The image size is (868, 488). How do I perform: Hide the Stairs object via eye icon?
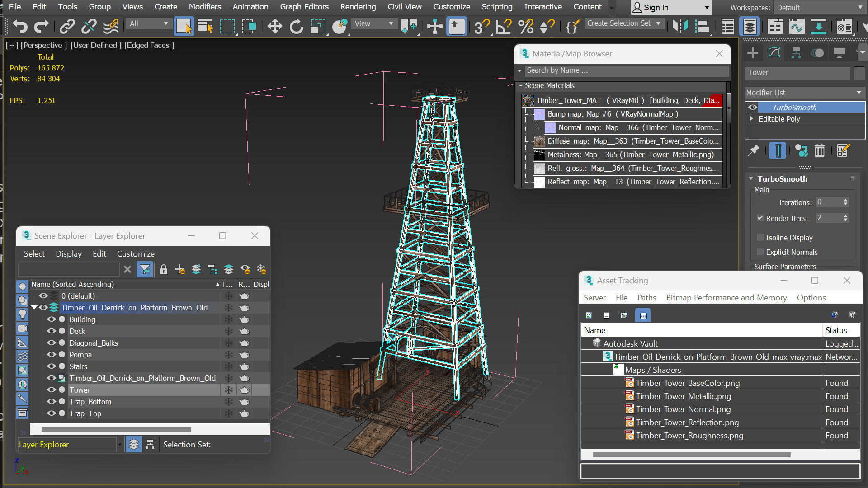tap(51, 366)
